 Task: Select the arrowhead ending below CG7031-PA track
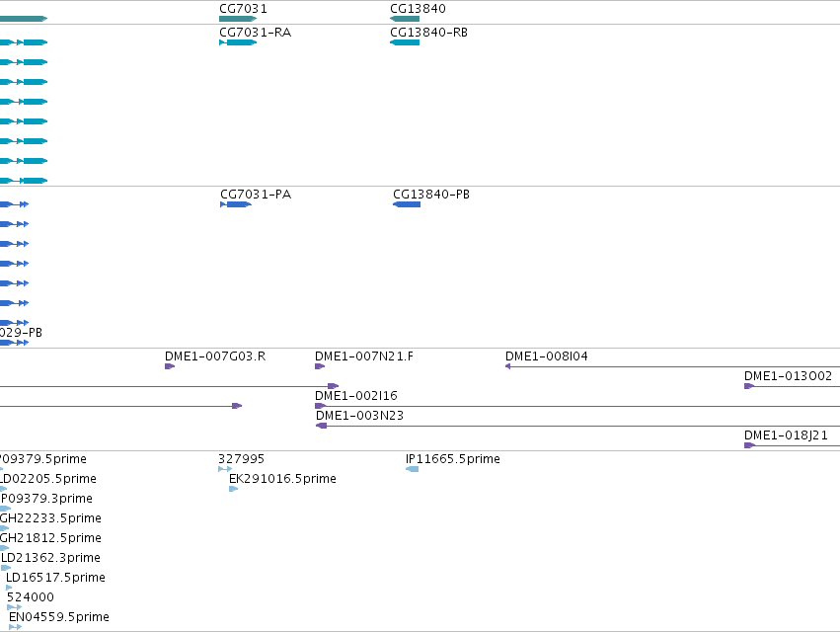coord(237,406)
